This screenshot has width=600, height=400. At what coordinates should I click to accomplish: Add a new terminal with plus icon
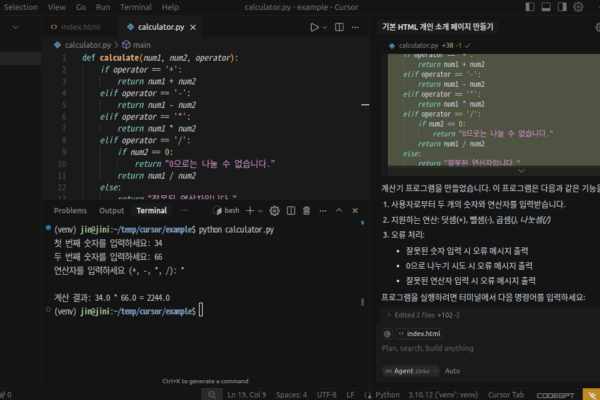[x=249, y=211]
